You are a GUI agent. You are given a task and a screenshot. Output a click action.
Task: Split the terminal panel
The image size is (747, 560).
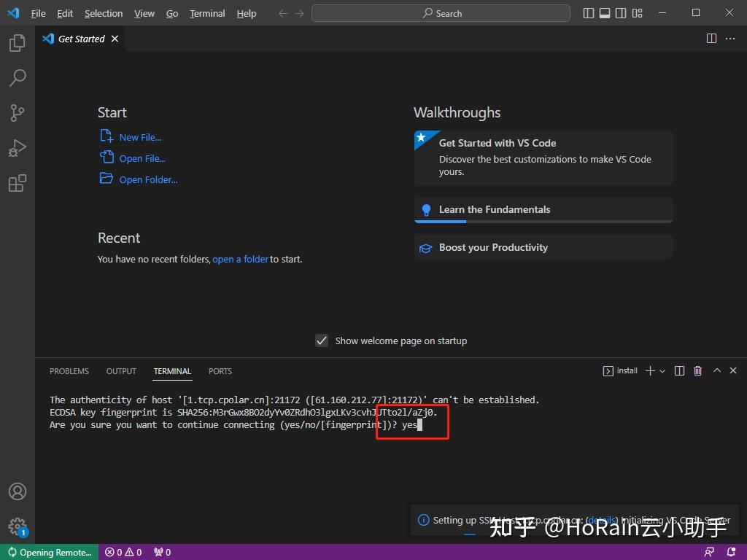pos(679,370)
